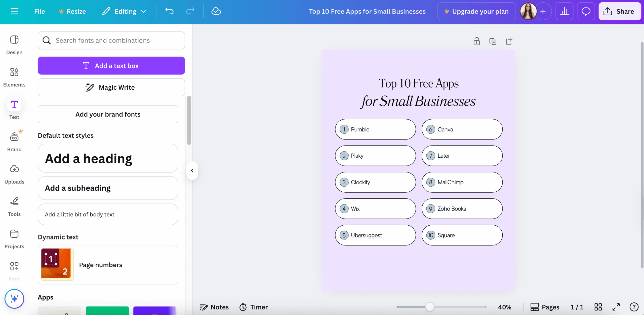This screenshot has height=315, width=644.
Task: Click the design title in header
Action: coord(367,11)
